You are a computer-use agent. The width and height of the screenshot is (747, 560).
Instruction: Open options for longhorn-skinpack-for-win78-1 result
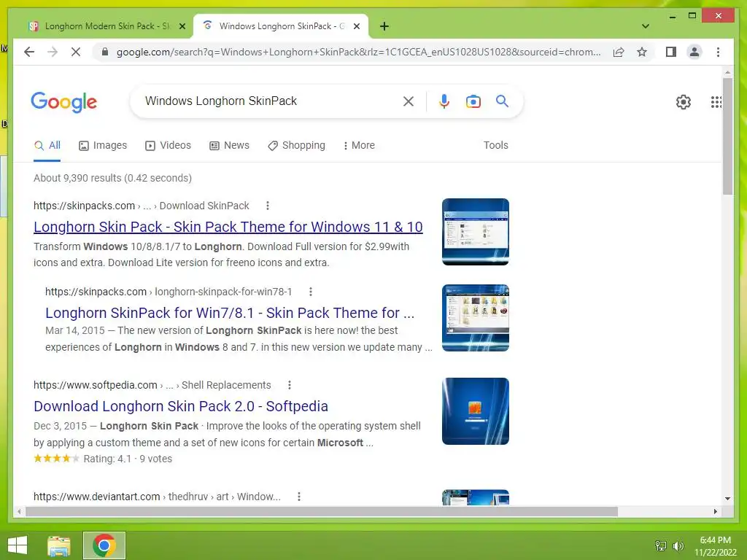click(311, 292)
